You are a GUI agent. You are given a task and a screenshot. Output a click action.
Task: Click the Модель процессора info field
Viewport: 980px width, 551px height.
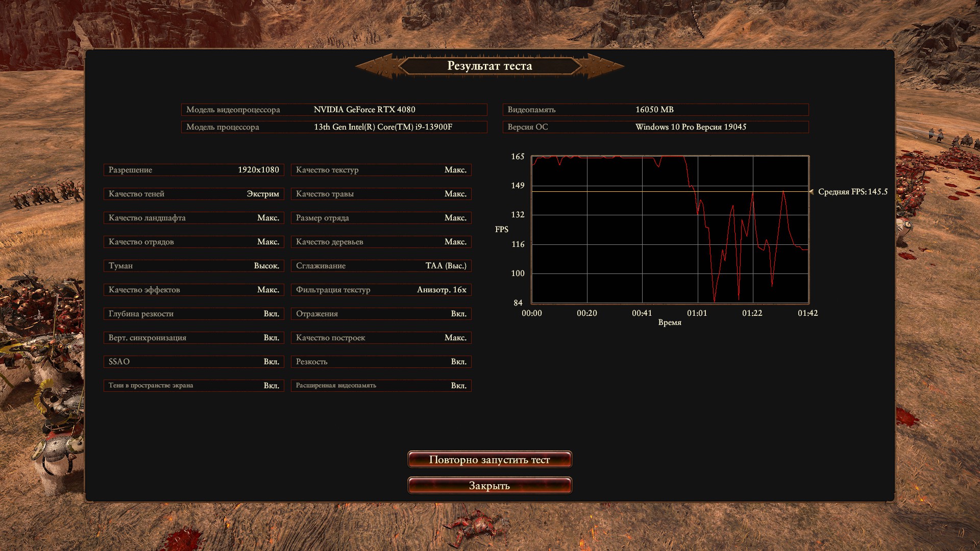[x=334, y=127]
